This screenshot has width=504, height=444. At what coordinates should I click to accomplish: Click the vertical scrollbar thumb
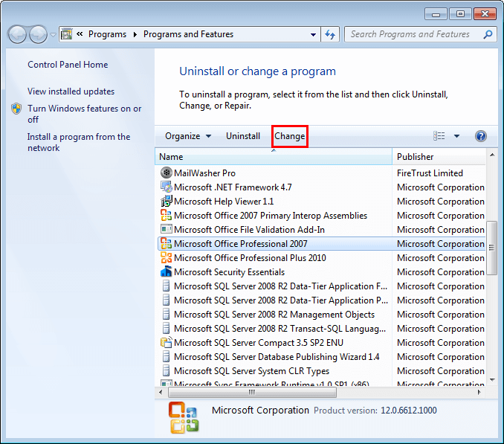492,248
